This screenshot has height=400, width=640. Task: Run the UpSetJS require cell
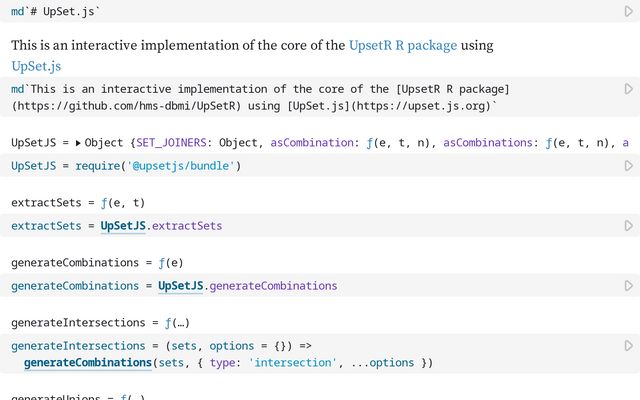click(628, 165)
